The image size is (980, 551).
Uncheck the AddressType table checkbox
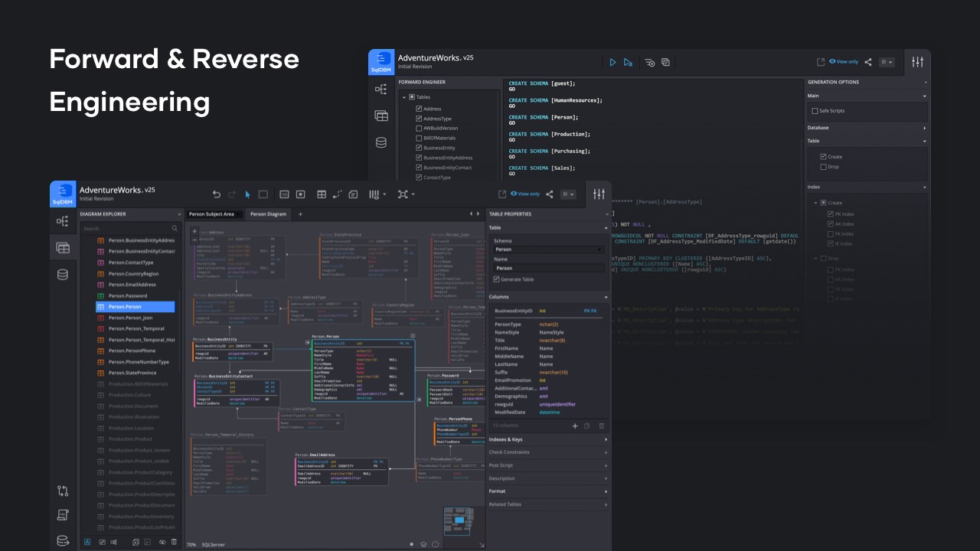pyautogui.click(x=419, y=119)
